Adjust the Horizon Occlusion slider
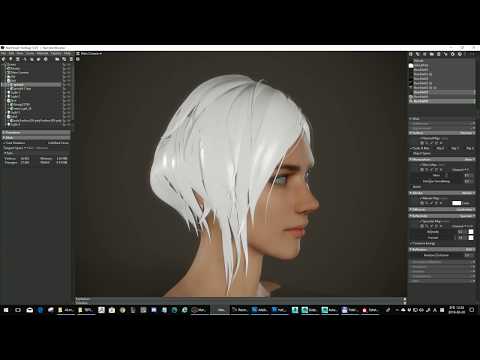This screenshot has height=360, width=480. tap(468, 255)
